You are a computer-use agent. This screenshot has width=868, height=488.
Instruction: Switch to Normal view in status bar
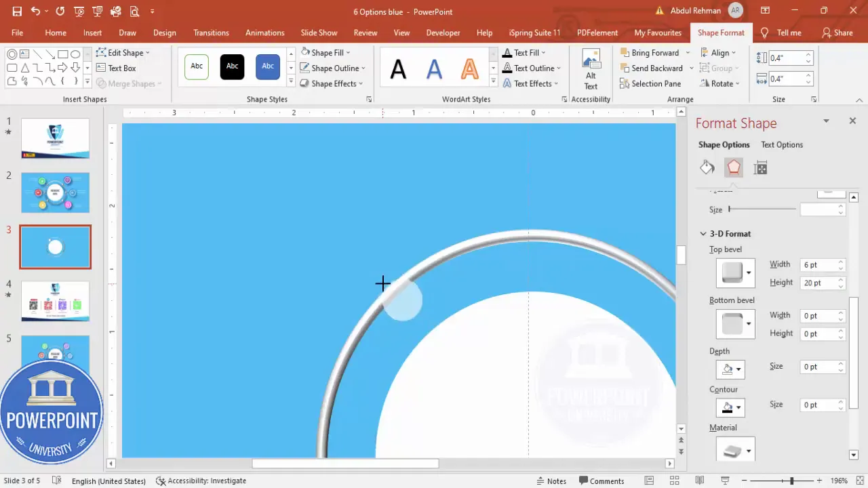click(x=649, y=481)
